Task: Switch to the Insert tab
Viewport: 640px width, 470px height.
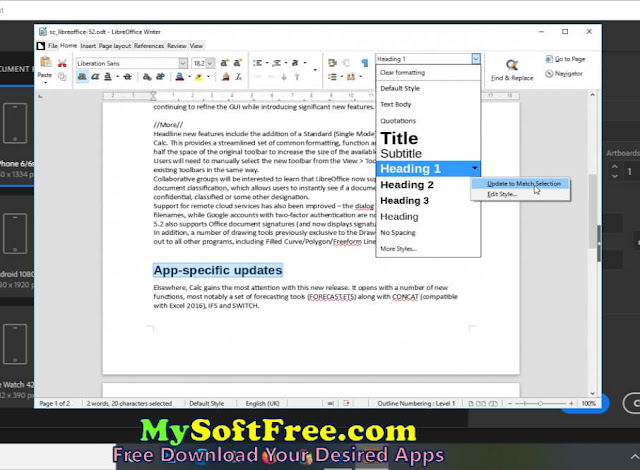Action: tap(88, 46)
